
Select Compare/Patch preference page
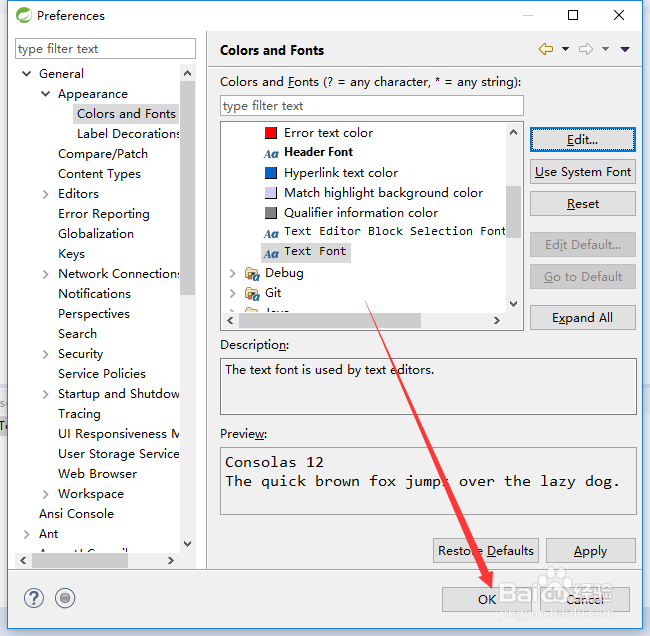click(103, 154)
